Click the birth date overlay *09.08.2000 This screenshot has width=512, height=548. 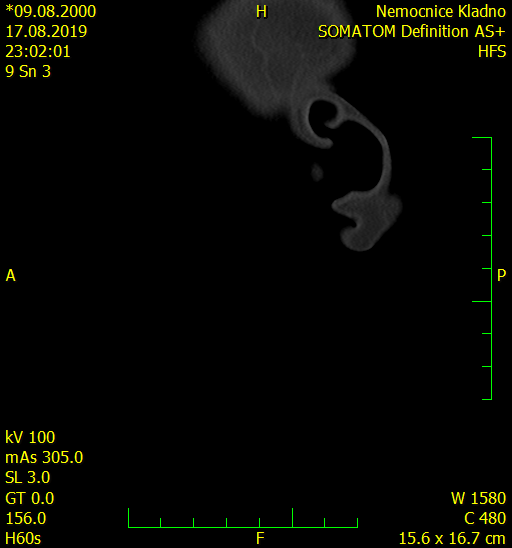click(51, 12)
